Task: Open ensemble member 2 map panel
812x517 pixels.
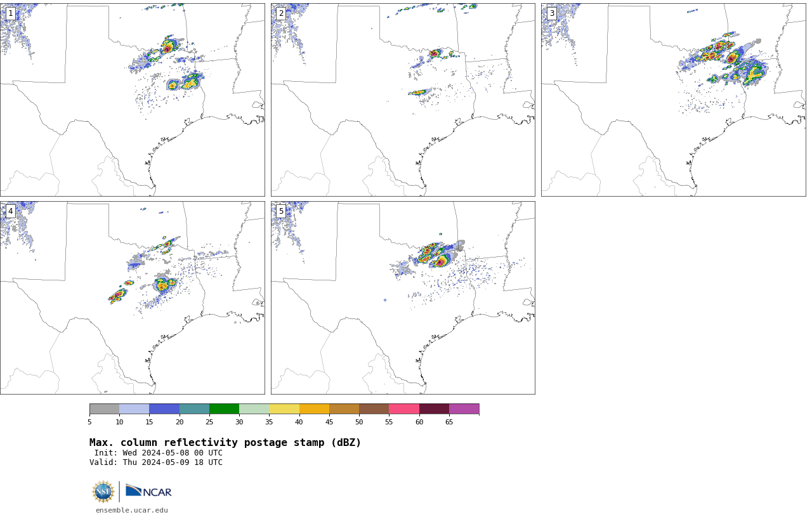Action: click(x=403, y=100)
